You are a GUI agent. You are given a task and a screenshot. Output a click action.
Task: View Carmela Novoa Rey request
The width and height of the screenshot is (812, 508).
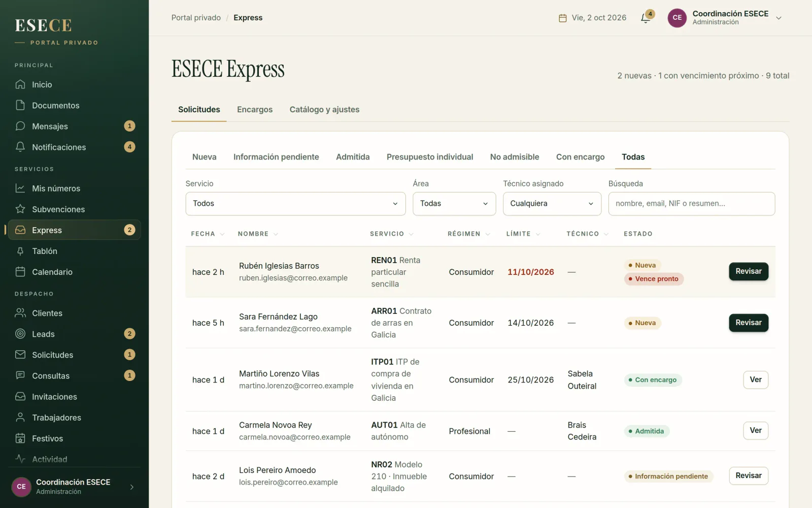(756, 430)
